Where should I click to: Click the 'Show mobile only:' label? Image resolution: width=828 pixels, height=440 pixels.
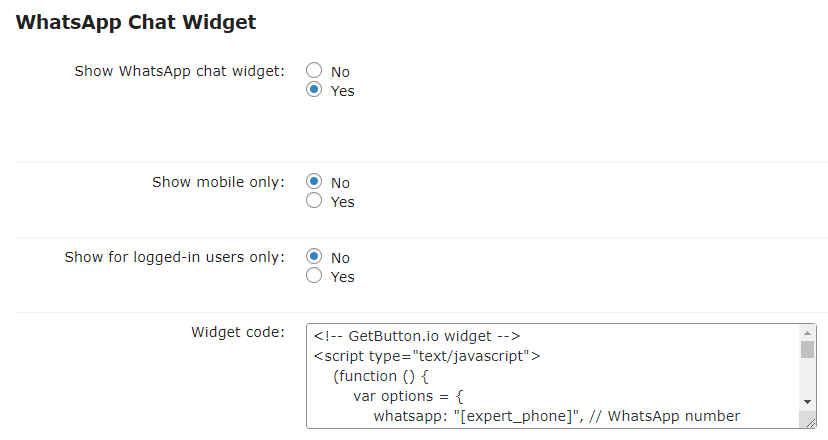coord(219,182)
